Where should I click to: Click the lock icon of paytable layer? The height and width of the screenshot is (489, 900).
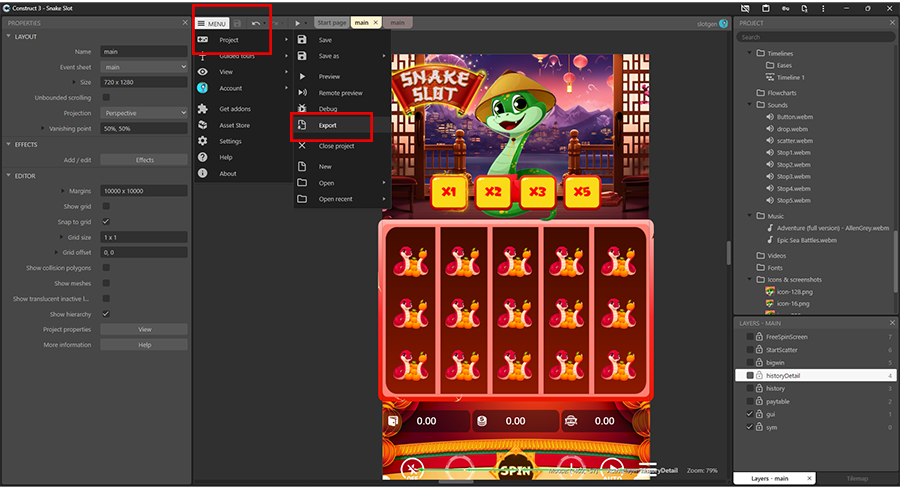pyautogui.click(x=759, y=401)
